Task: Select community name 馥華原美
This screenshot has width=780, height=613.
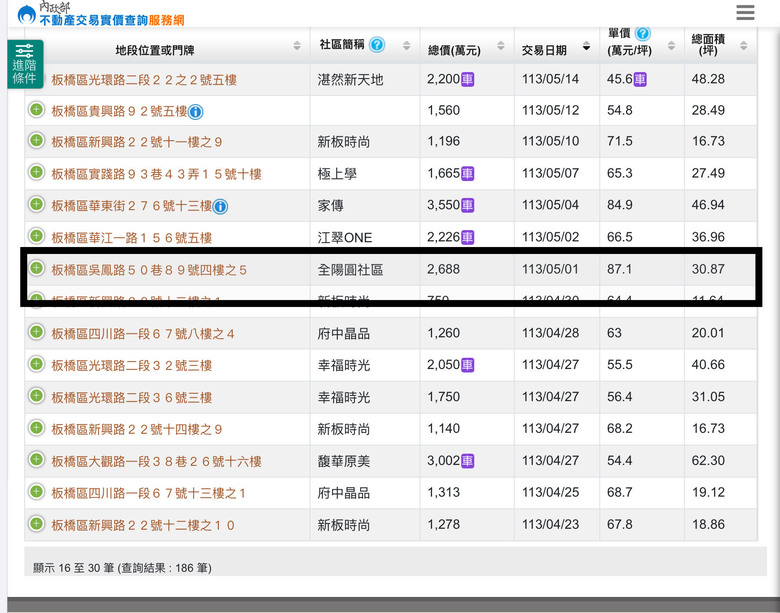Action: (x=344, y=461)
